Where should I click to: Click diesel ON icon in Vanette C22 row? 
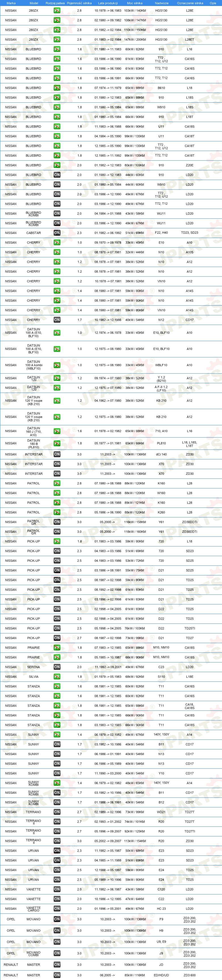coord(57,899)
